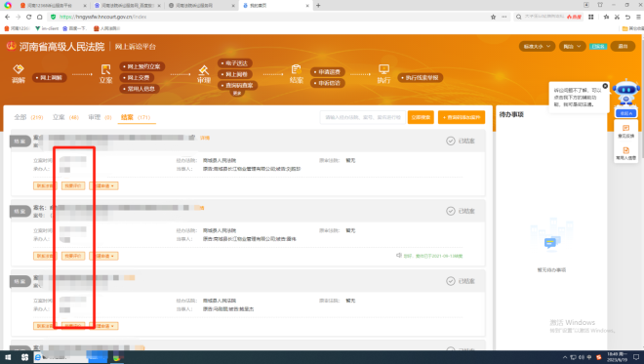Click second case's middle evaluation button
Screen dimensions: 644x364
(73, 256)
